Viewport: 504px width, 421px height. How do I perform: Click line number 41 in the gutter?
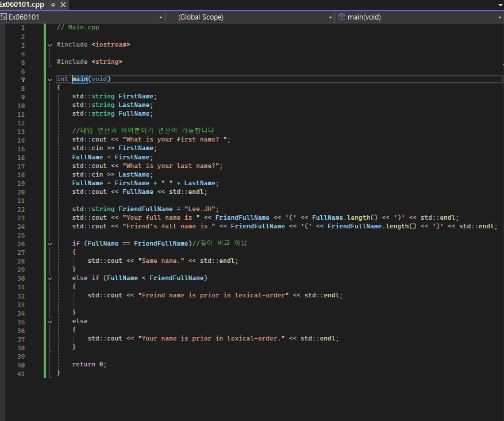tap(21, 374)
